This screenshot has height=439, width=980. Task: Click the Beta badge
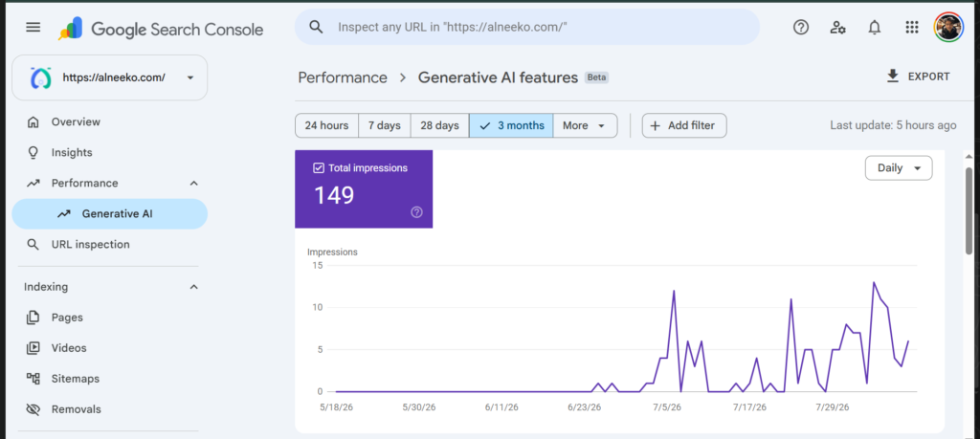click(596, 78)
